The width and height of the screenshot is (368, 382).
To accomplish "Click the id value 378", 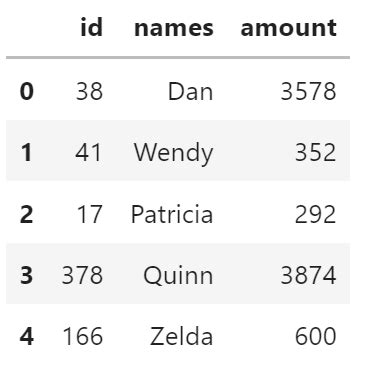I will (82, 275).
